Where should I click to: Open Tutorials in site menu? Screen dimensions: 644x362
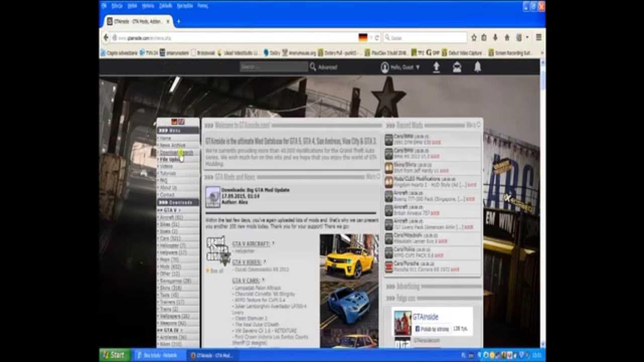(168, 173)
